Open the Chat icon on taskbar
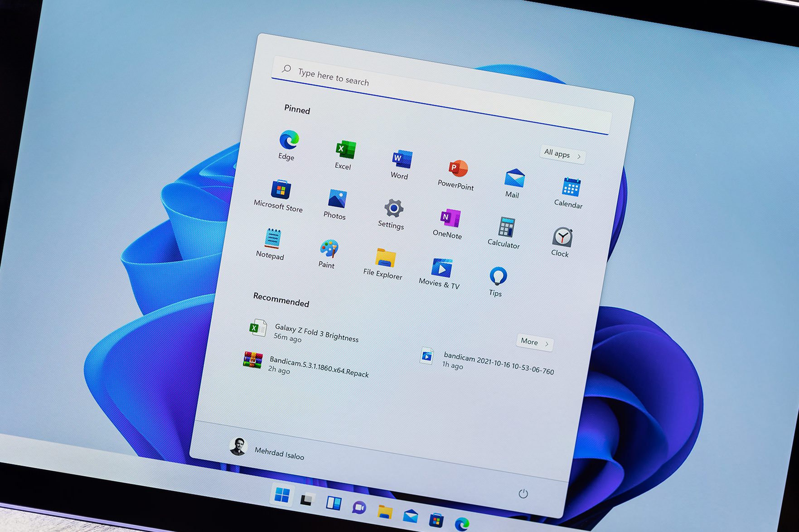 click(x=359, y=508)
